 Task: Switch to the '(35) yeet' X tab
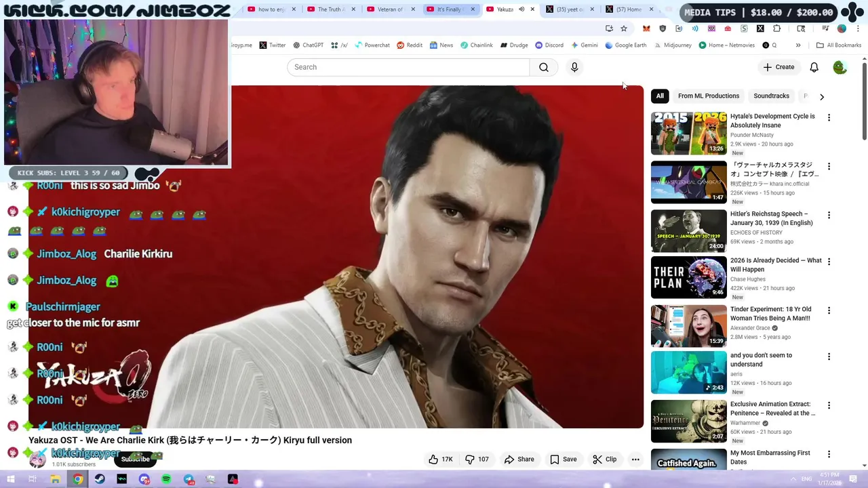(568, 9)
